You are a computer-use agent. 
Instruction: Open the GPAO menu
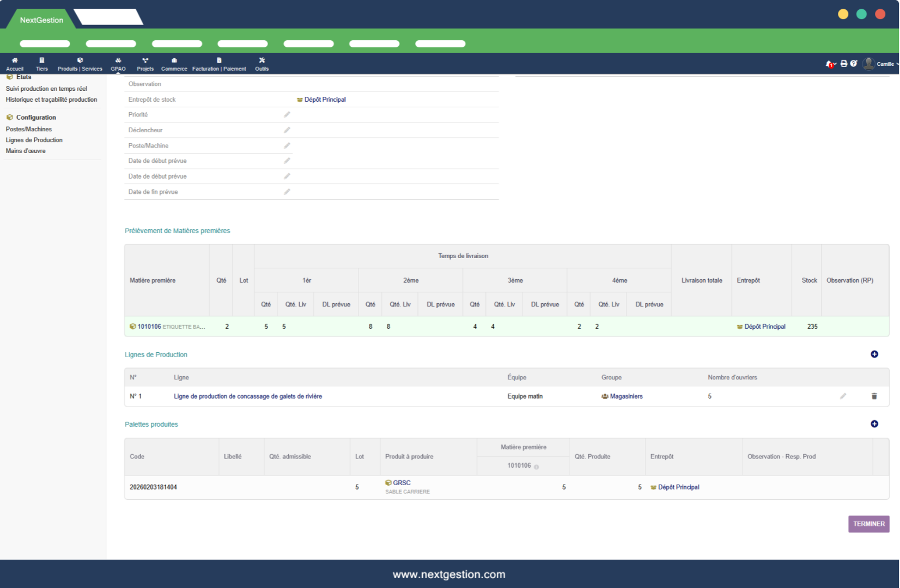click(x=118, y=64)
